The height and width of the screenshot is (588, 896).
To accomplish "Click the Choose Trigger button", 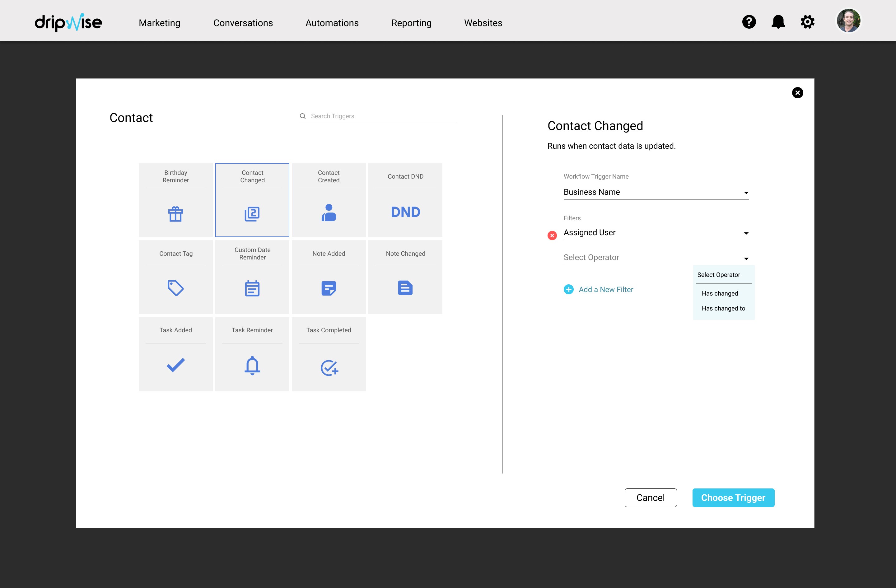I will tap(733, 497).
